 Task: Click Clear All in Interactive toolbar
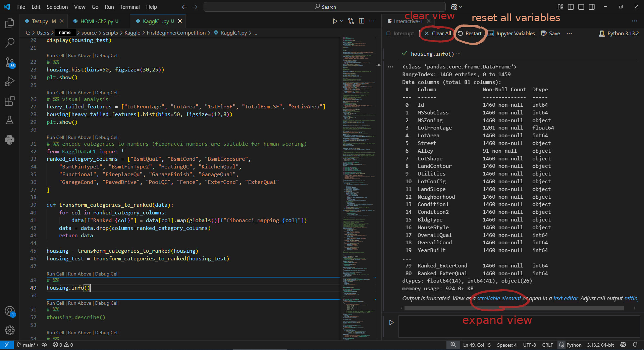(438, 33)
